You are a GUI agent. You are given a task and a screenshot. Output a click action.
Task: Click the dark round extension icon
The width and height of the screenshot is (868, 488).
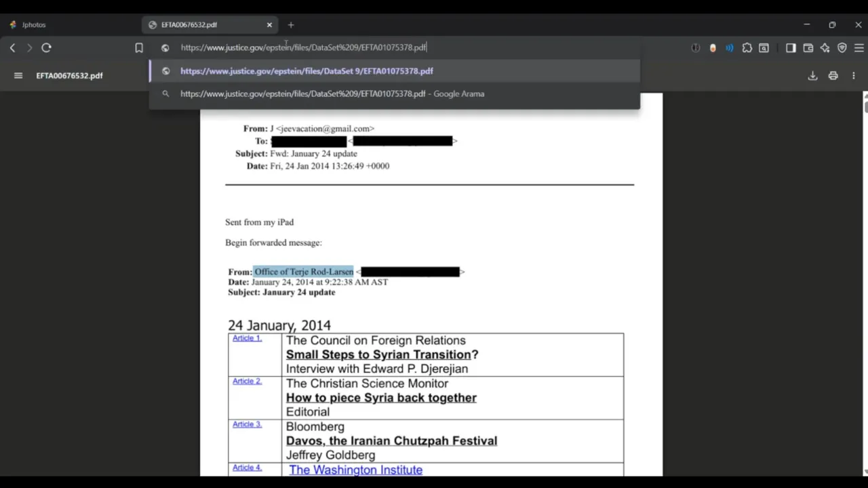[695, 47]
